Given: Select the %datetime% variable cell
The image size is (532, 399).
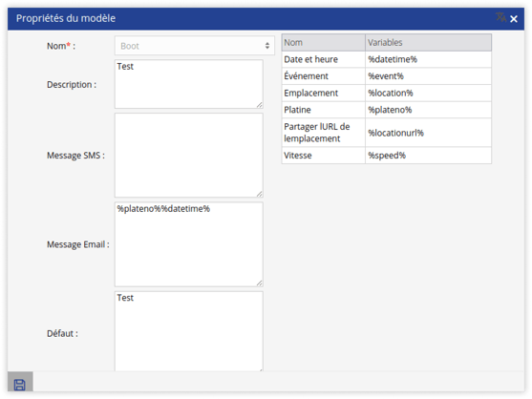Looking at the screenshot, I should pos(428,59).
